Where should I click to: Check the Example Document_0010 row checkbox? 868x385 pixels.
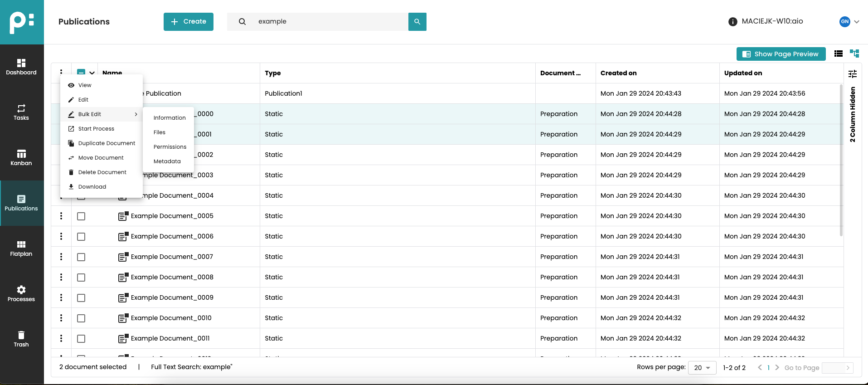click(x=81, y=318)
